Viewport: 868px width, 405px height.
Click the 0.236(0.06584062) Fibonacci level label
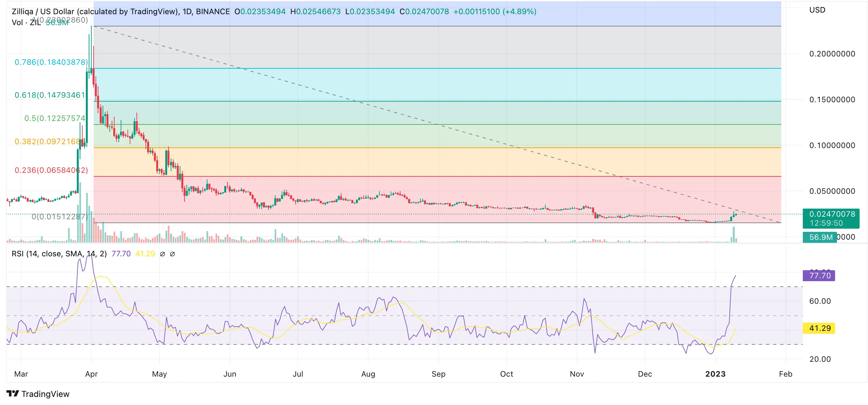tap(51, 170)
